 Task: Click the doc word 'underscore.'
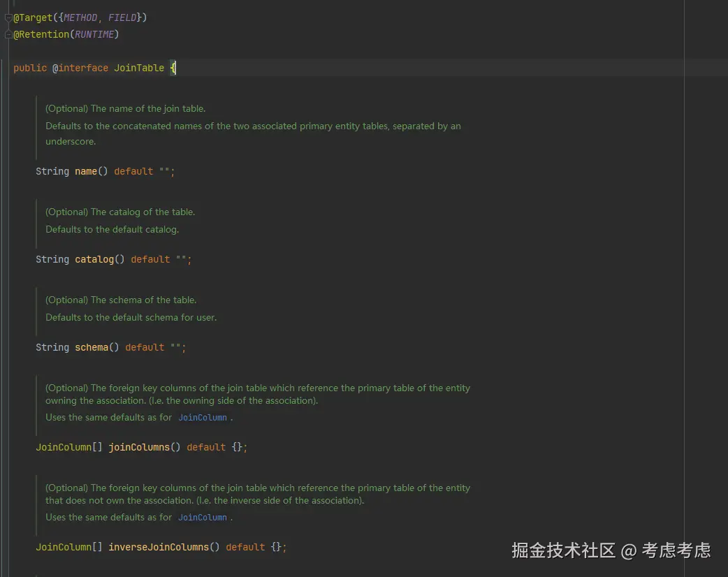pyautogui.click(x=71, y=141)
